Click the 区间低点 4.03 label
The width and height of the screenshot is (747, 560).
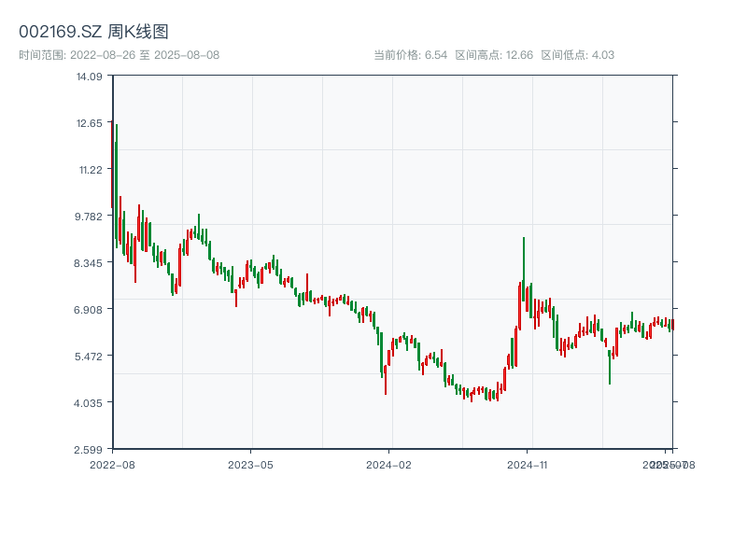[577, 55]
